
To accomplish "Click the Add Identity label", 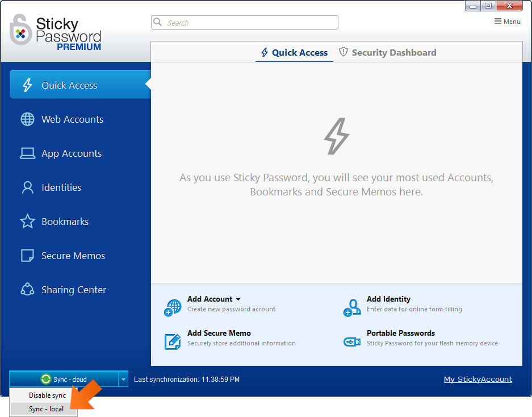I will pyautogui.click(x=388, y=299).
